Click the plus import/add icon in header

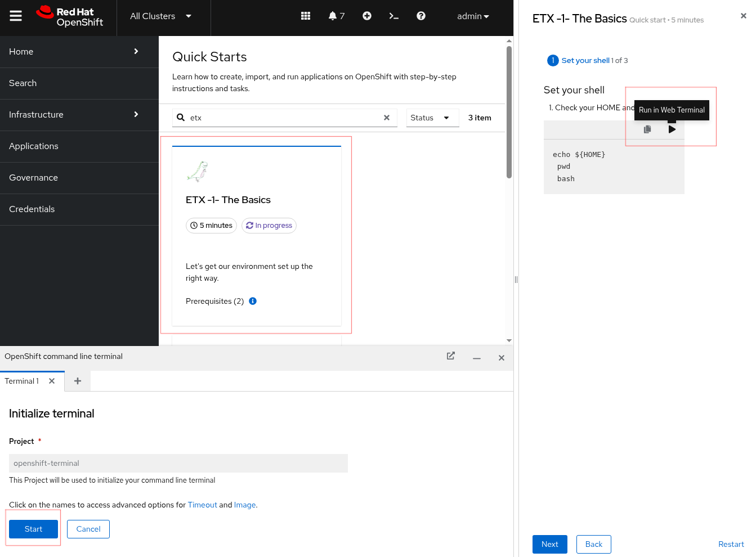[367, 16]
